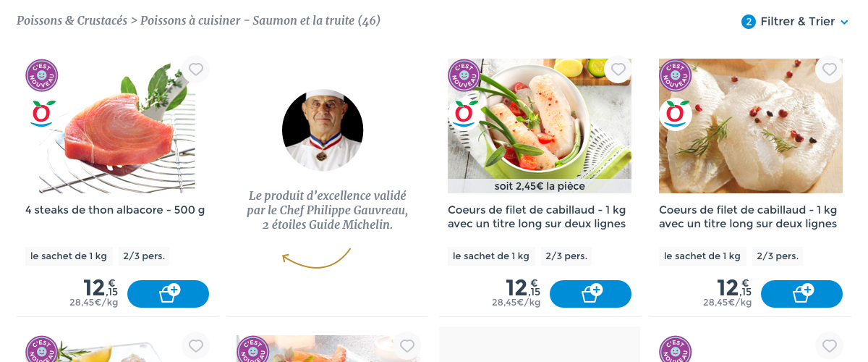Image resolution: width=868 pixels, height=362 pixels.
Task: Add last cabillaud filet product to basket
Action: point(801,294)
